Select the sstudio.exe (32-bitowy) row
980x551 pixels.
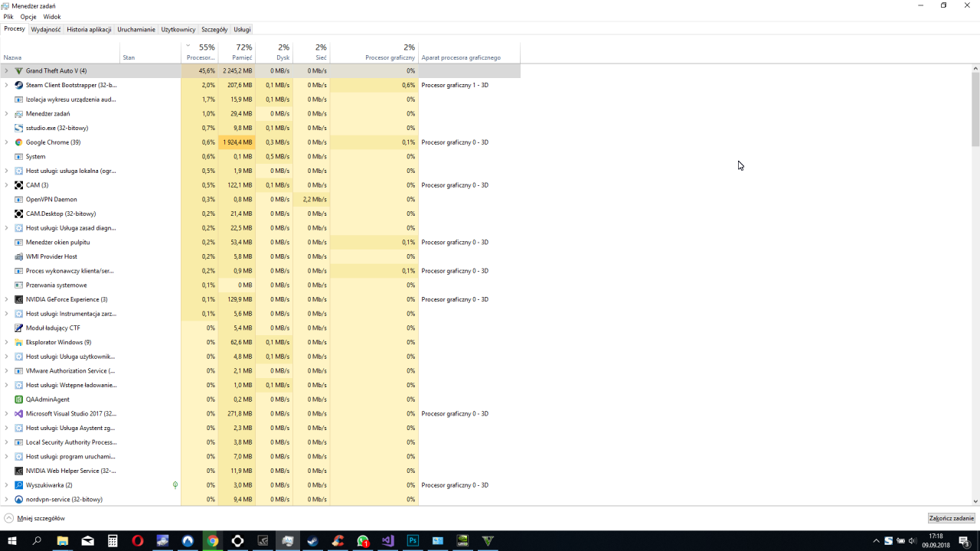[x=260, y=128]
